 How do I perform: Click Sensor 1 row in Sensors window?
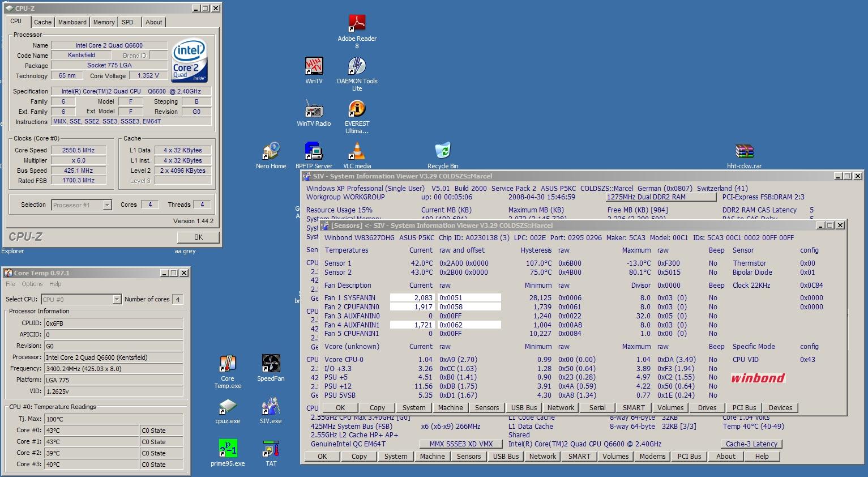tap(570, 263)
